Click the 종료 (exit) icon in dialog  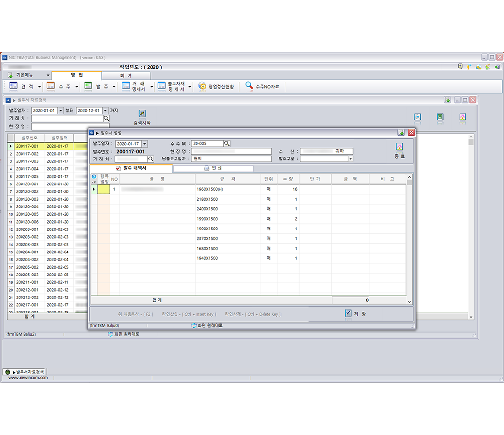(x=399, y=148)
